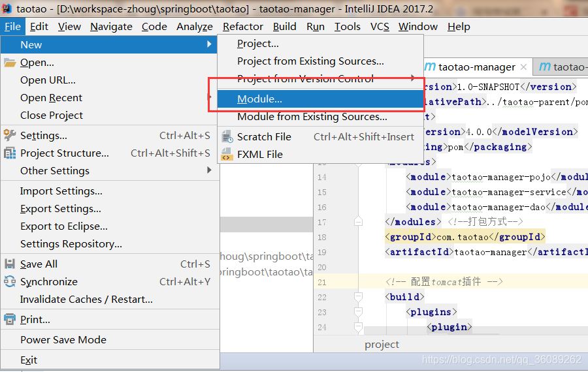This screenshot has height=372, width=588.
Task: Click the Scratch File icon
Action: pyautogui.click(x=227, y=137)
